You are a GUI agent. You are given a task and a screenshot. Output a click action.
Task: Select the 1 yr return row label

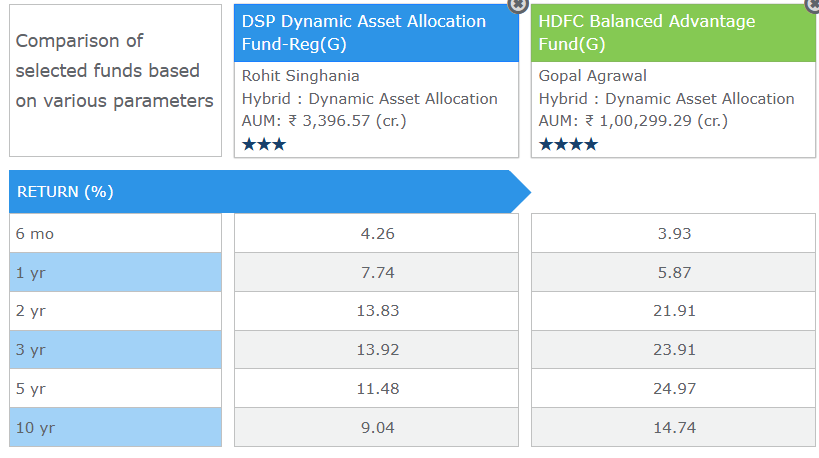115,272
